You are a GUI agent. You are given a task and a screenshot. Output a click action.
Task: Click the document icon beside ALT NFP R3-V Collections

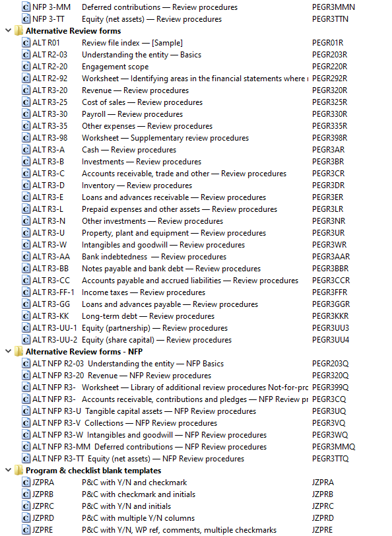26,423
